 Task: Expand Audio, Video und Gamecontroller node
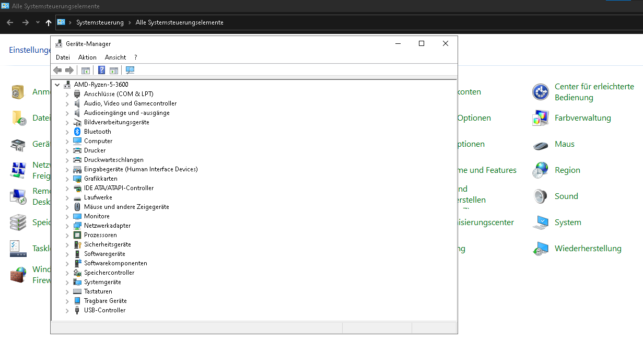pos(67,103)
